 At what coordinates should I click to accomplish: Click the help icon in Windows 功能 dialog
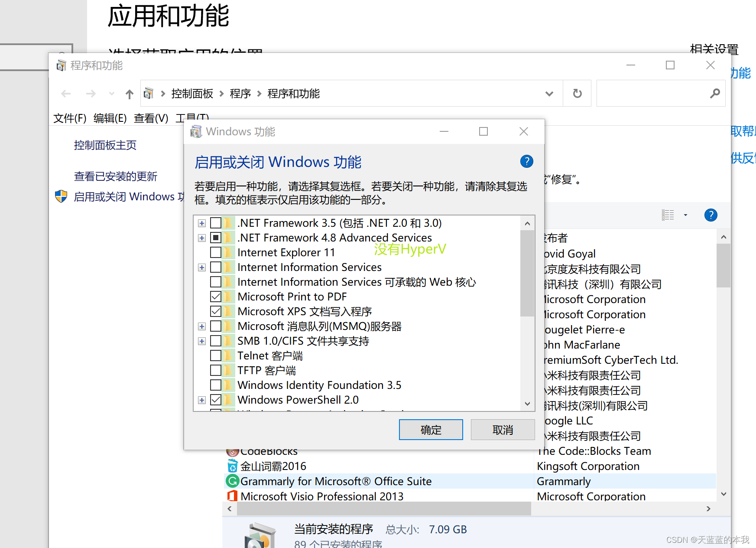tap(526, 161)
